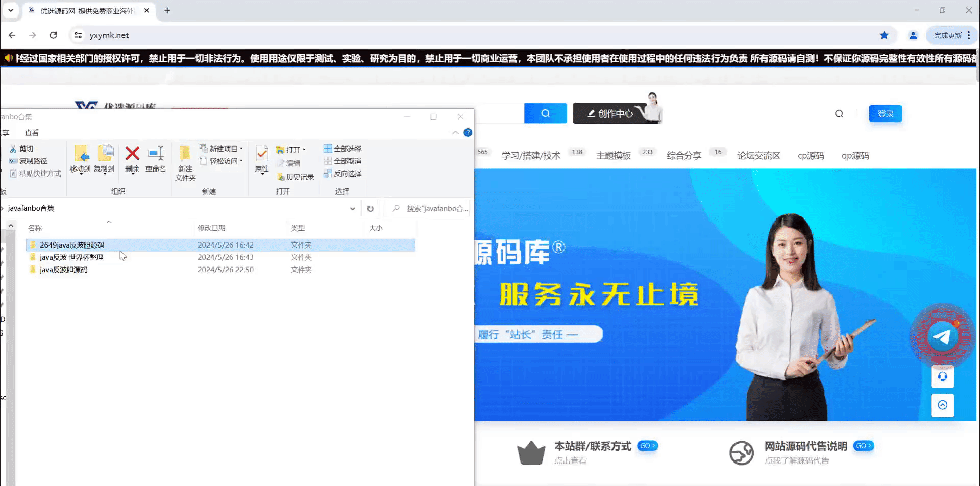Click the sidebar scroll-up arrow
This screenshot has width=980, height=486.
click(x=11, y=225)
